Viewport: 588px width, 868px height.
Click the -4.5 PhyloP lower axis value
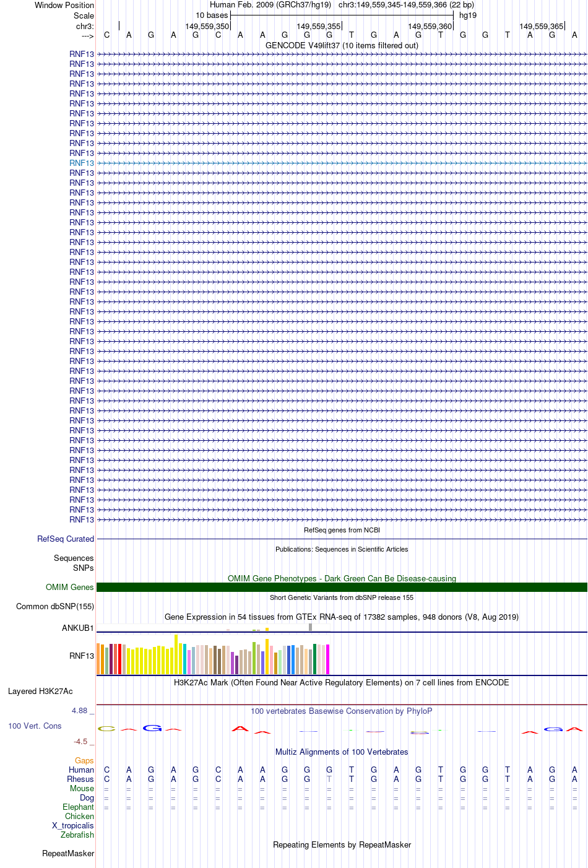[80, 741]
